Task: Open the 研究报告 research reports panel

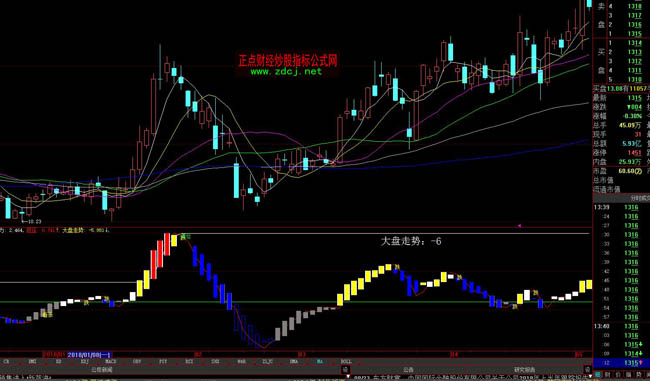Action: click(x=524, y=370)
